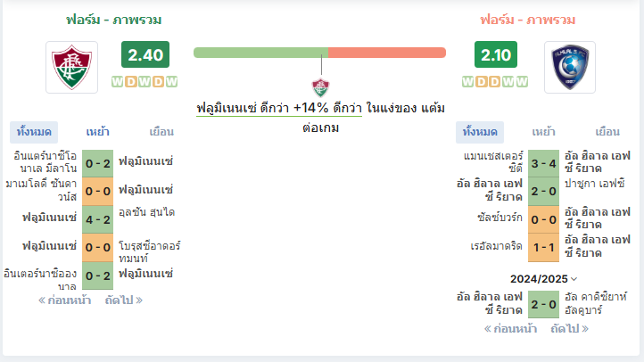The height and width of the screenshot is (362, 644).
Task: Click the 2.10 form rating badge
Action: point(496,54)
